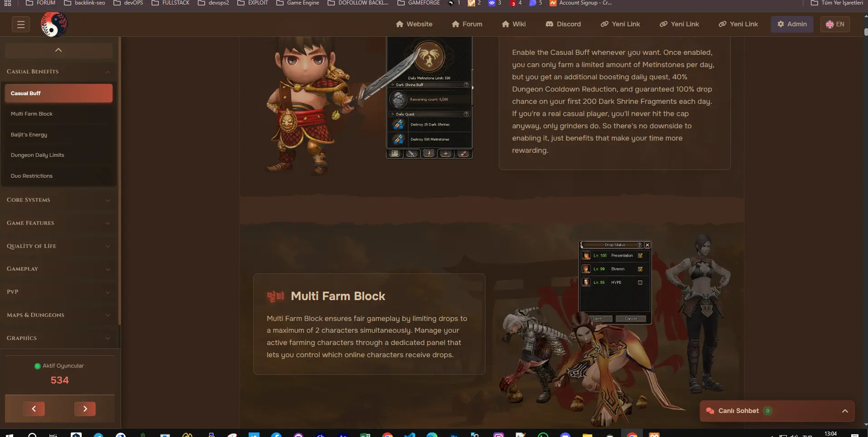868x437 pixels.
Task: Enable drop checkbox for HYPE
Action: [640, 282]
